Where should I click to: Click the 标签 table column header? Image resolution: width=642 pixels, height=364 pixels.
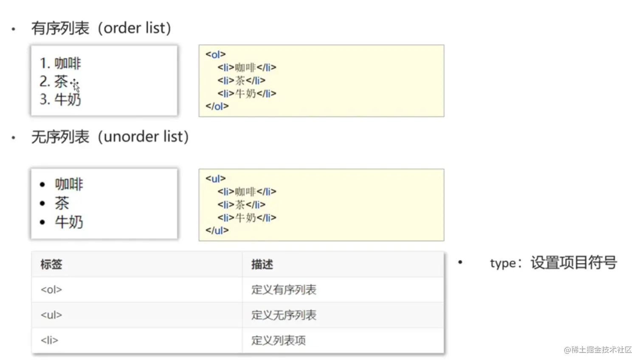(51, 264)
